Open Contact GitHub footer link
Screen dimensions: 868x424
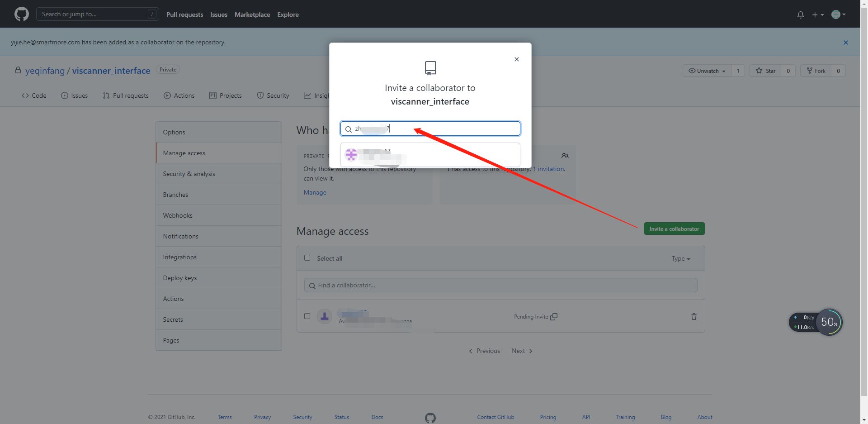point(495,417)
